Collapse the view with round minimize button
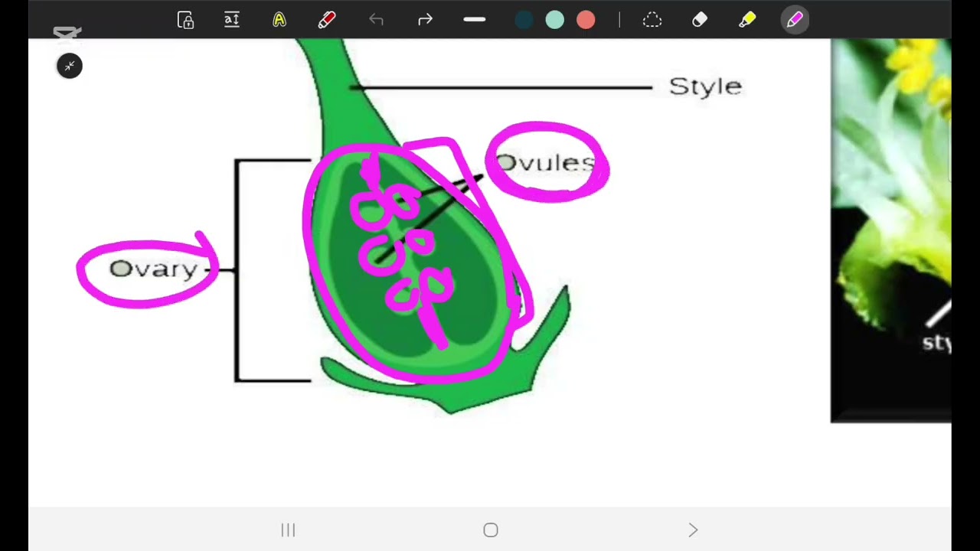 70,66
